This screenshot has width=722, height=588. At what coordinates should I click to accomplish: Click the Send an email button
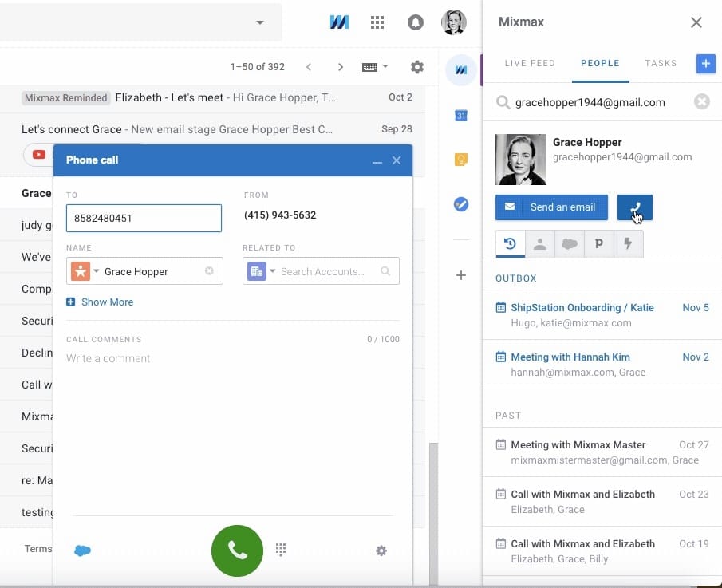tap(551, 207)
